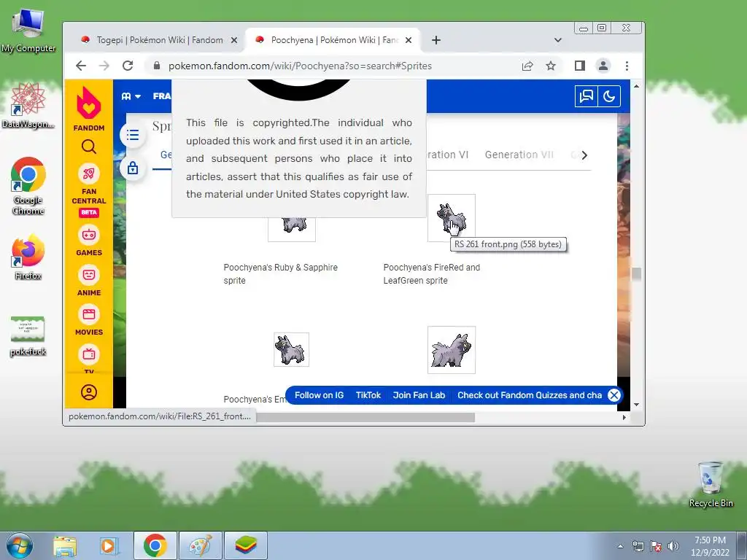Show more generation tabs with right chevron
Screen dimensions: 747x560
[584, 155]
